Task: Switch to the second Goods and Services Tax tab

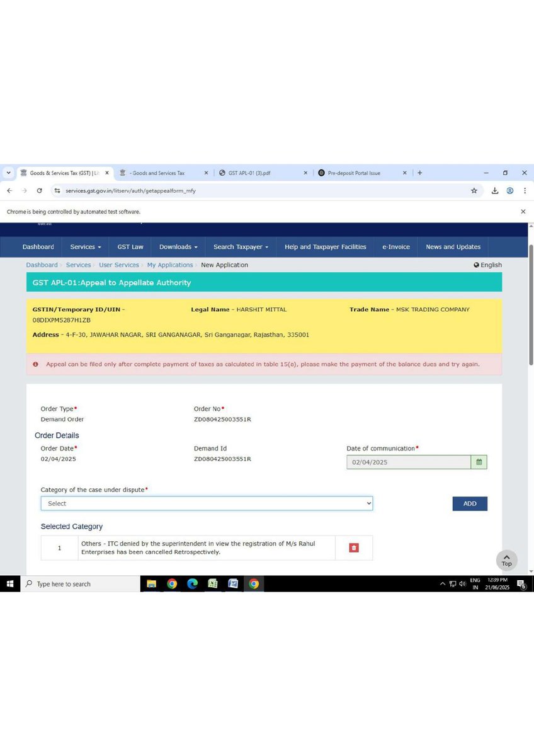Action: pyautogui.click(x=164, y=173)
